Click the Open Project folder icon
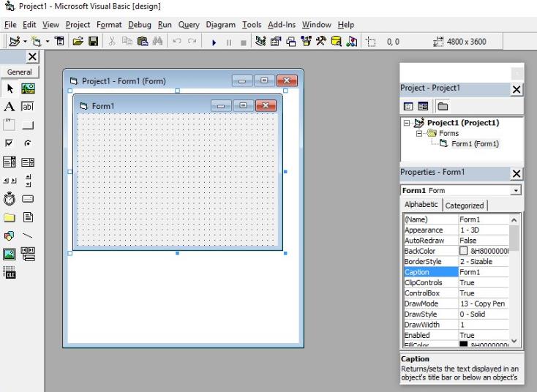The width and height of the screenshot is (537, 392). click(78, 42)
